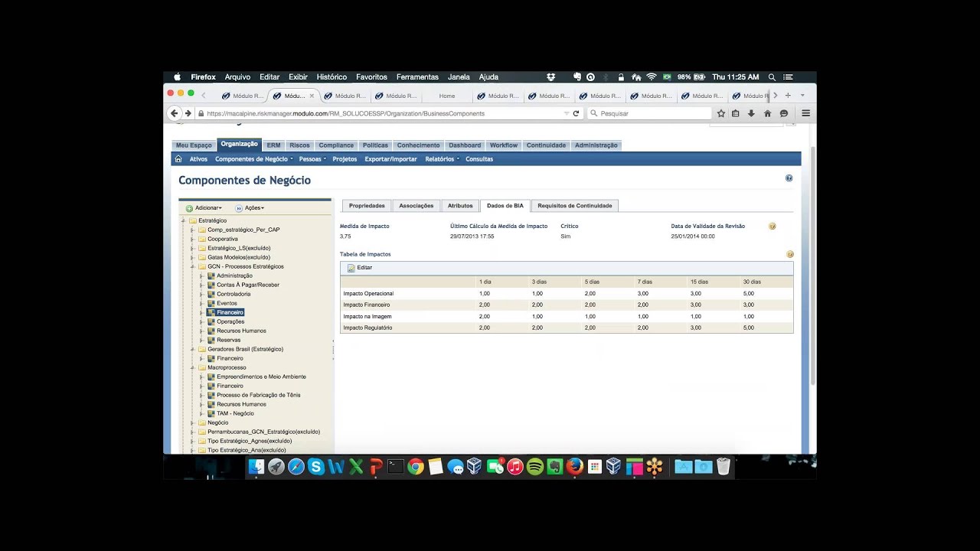Image resolution: width=980 pixels, height=551 pixels.
Task: Click the Firefox downloads arrow icon
Action: click(751, 113)
